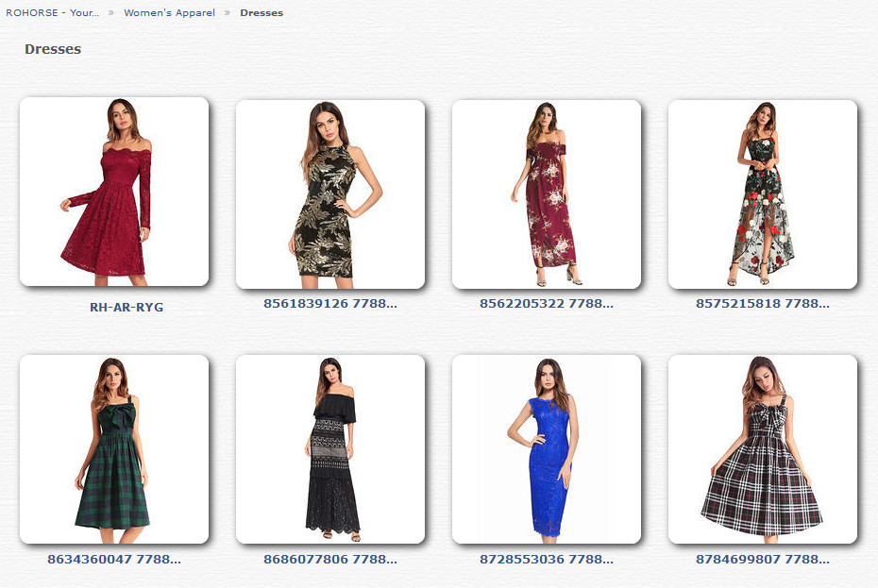Screen dimensions: 878x588
Task: Click the Dresses breadcrumb item
Action: tap(262, 12)
